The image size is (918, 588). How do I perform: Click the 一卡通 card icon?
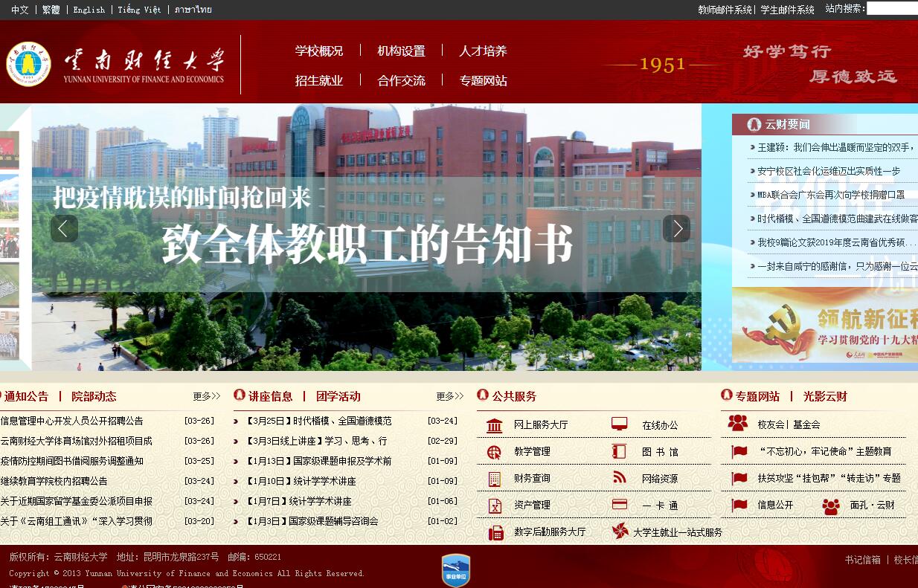(x=619, y=505)
